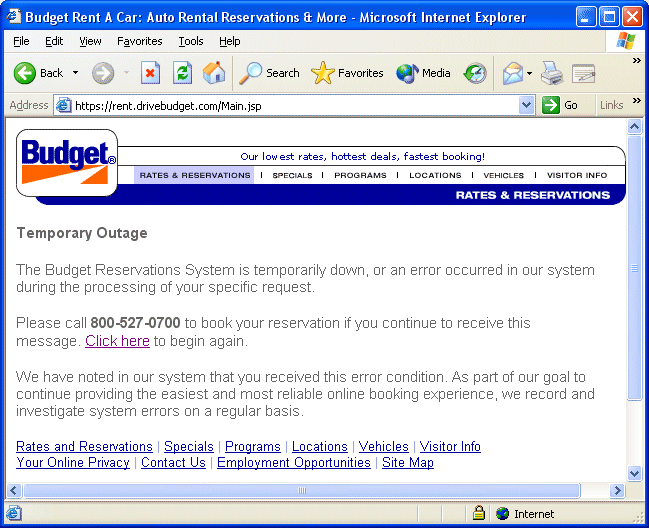Image resolution: width=649 pixels, height=528 pixels.
Task: Expand the Back button history dropdown
Action: click(x=75, y=73)
